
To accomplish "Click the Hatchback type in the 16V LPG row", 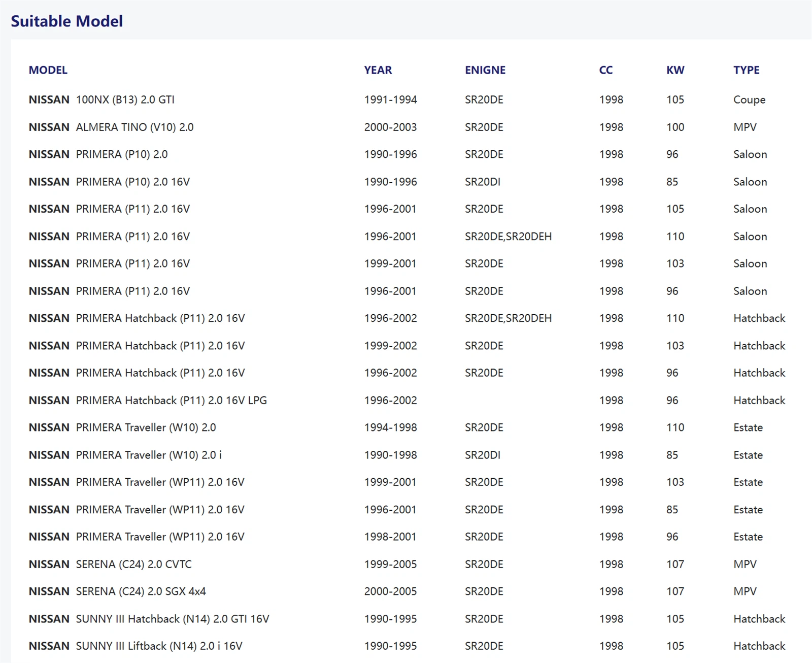I will 759,400.
